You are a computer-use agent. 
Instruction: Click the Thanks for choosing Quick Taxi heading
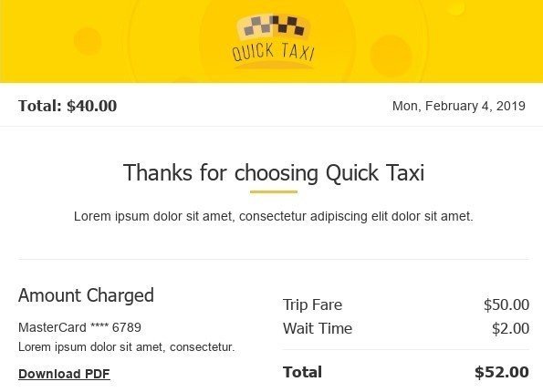pos(274,172)
